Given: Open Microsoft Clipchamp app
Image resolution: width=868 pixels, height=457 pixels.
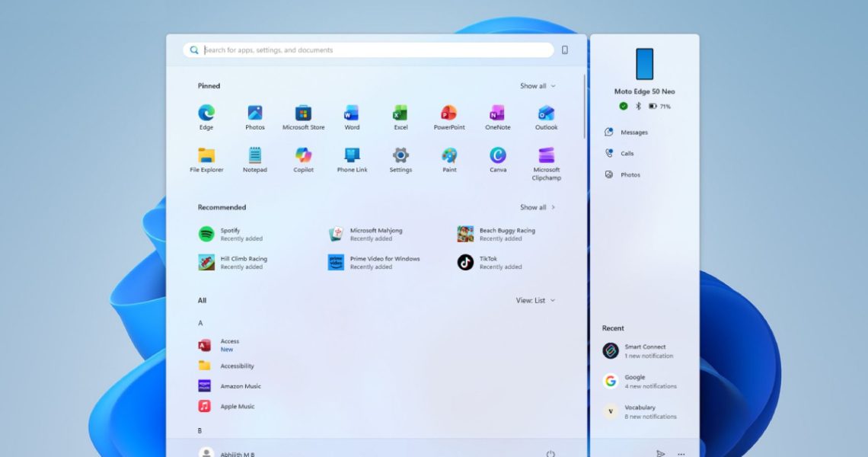Looking at the screenshot, I should pyautogui.click(x=546, y=155).
